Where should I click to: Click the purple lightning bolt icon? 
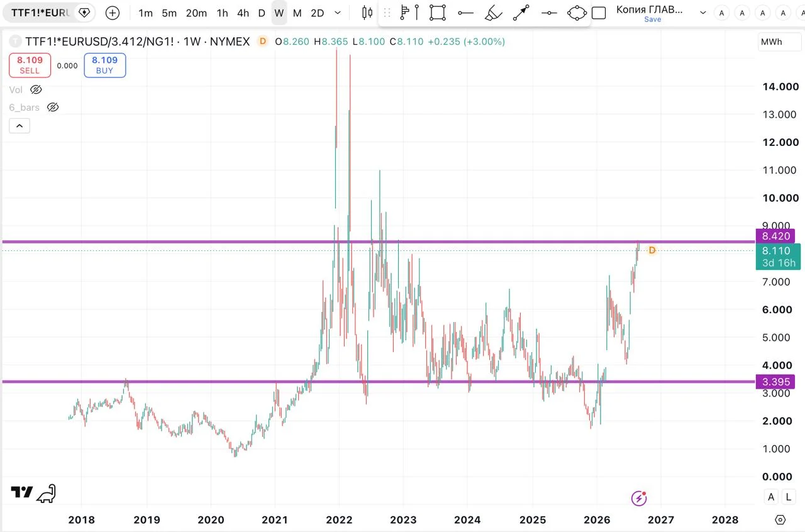pos(639,499)
